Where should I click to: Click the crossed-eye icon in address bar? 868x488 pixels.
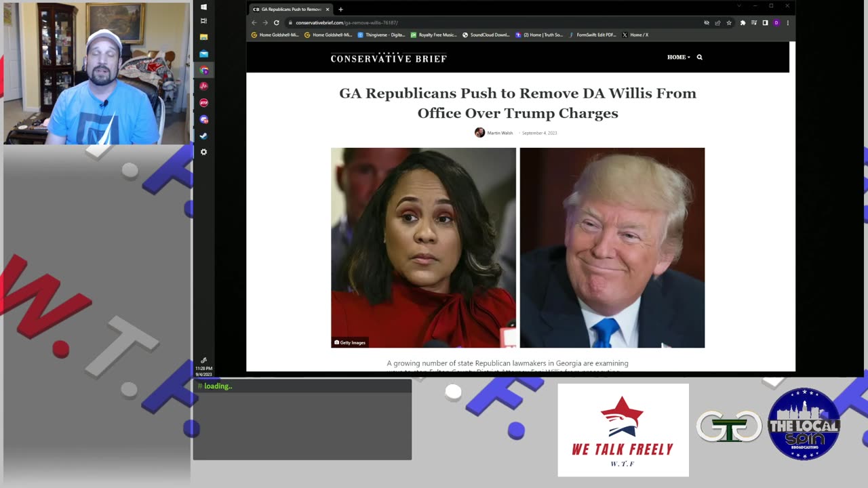pyautogui.click(x=707, y=22)
